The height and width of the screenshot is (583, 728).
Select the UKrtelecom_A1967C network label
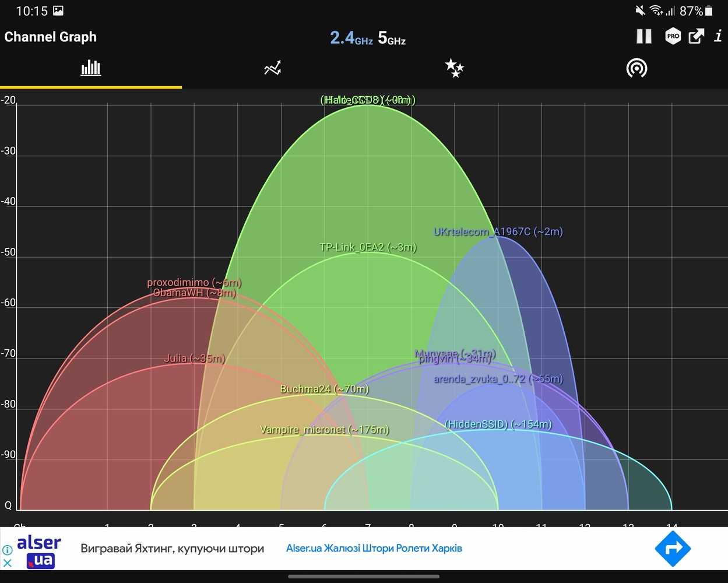[498, 231]
